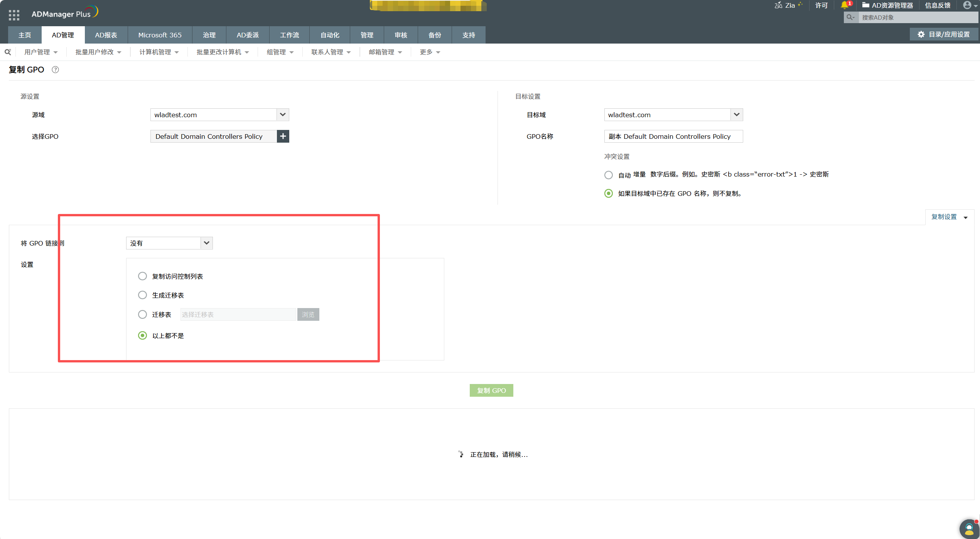This screenshot has width=980, height=539.
Task: Click the search magnifier in the navigation bar
Action: pyautogui.click(x=8, y=52)
